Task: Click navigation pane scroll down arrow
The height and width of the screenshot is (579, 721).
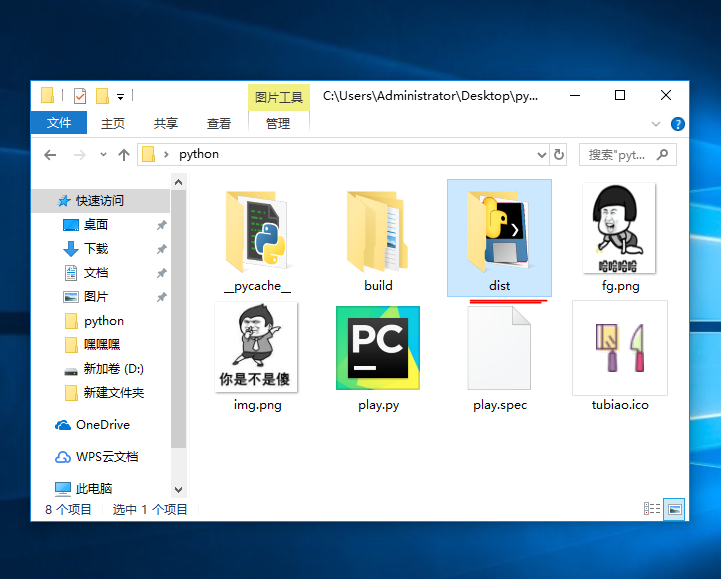Action: click(178, 489)
